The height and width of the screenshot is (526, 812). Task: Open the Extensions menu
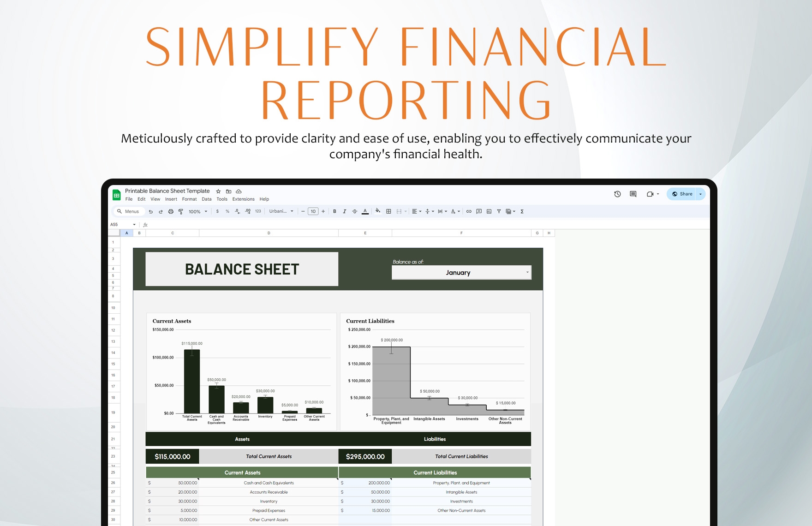pyautogui.click(x=243, y=199)
